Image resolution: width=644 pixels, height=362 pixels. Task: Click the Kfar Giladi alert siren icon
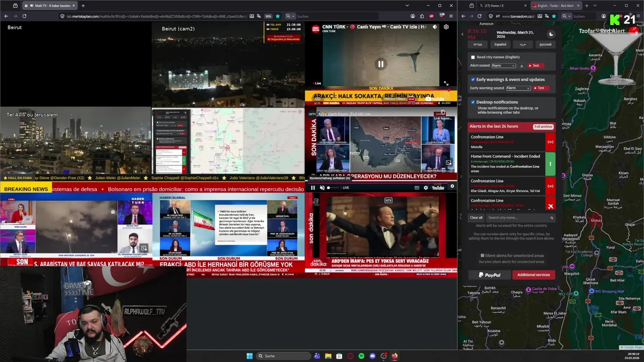click(x=550, y=186)
